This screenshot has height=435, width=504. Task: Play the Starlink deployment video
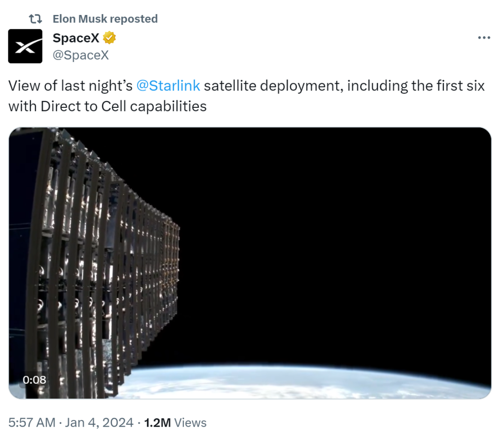(250, 263)
